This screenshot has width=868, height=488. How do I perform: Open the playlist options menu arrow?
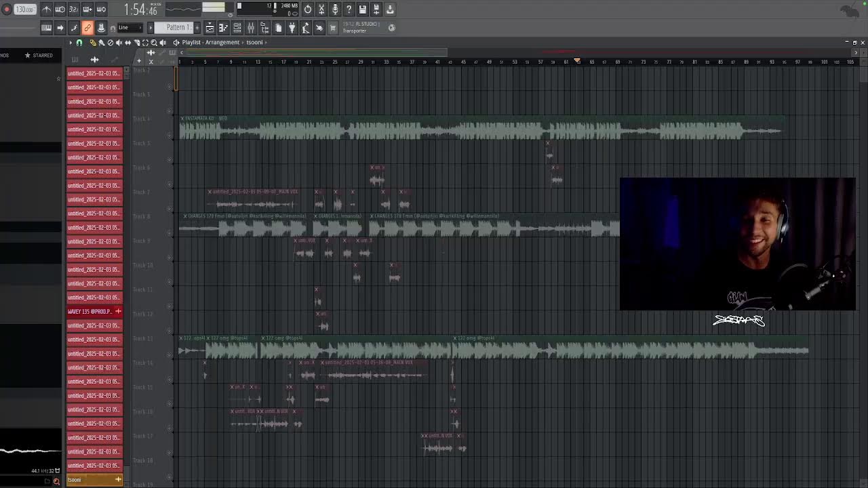point(71,43)
